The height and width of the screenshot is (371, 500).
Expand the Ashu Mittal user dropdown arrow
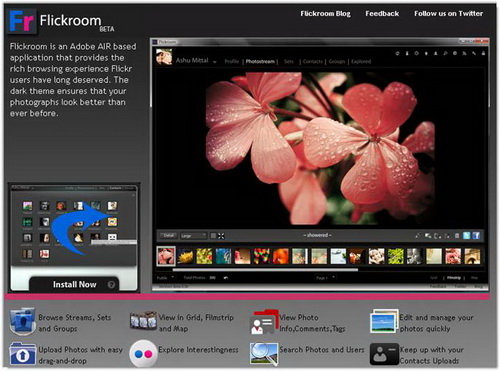[215, 62]
